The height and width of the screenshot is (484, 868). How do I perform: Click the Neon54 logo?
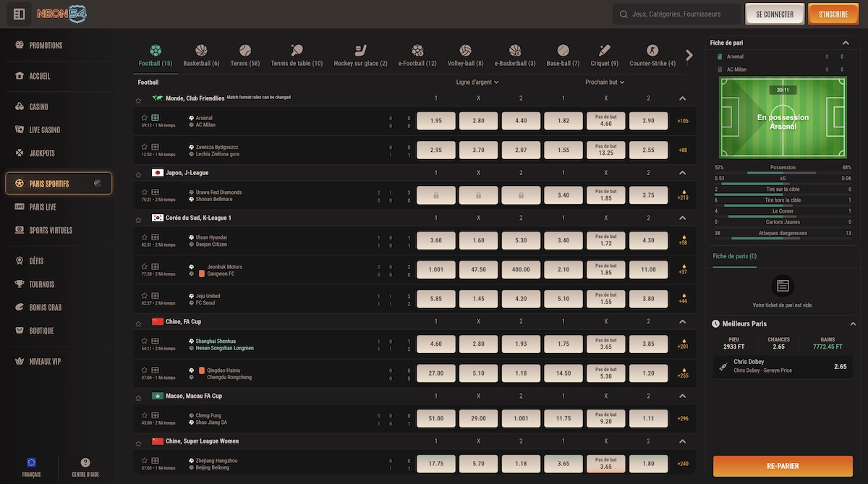tap(61, 14)
